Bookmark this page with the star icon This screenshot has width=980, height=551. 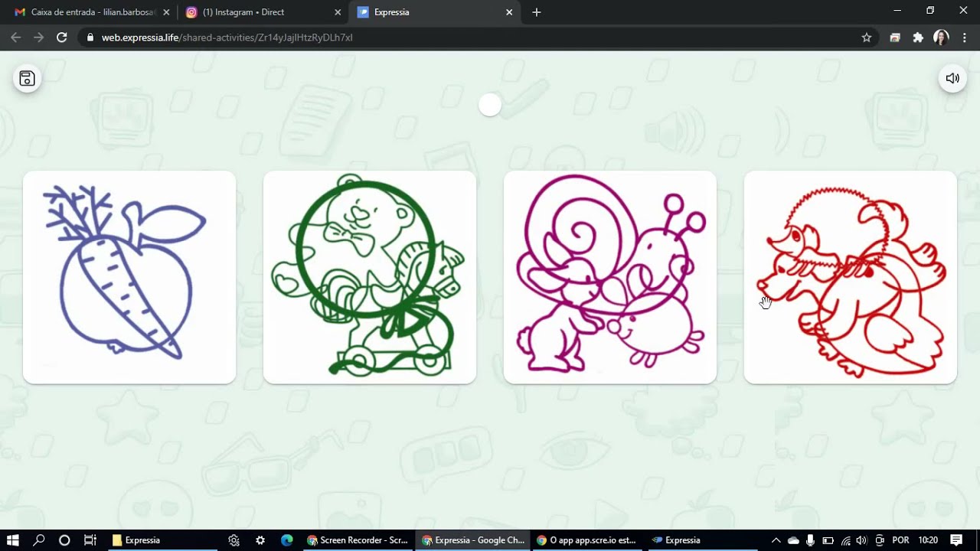pyautogui.click(x=867, y=37)
